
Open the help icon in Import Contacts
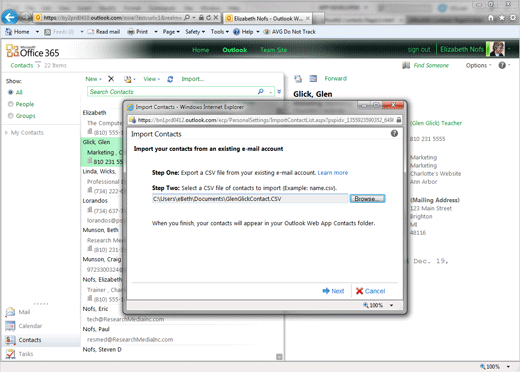click(394, 133)
